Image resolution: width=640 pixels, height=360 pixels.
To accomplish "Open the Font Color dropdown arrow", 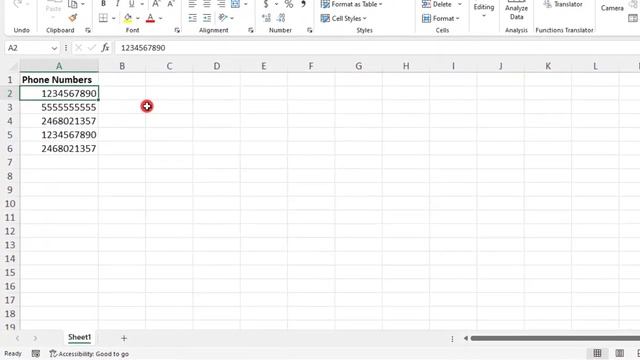I will tap(160, 18).
